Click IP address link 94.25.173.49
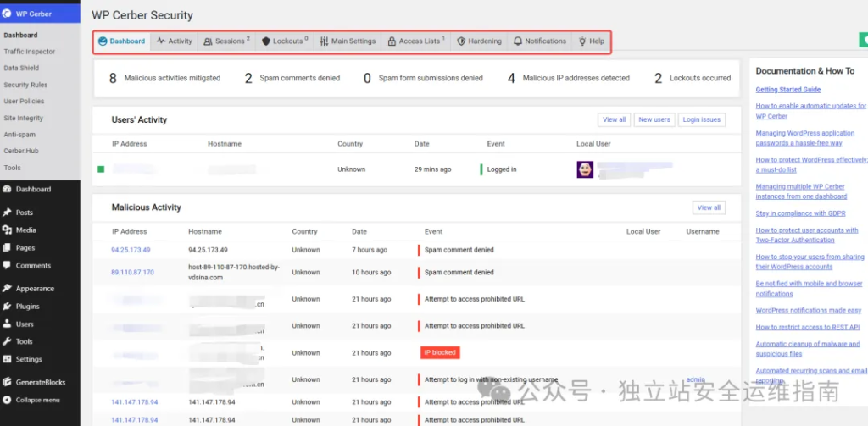 [131, 250]
